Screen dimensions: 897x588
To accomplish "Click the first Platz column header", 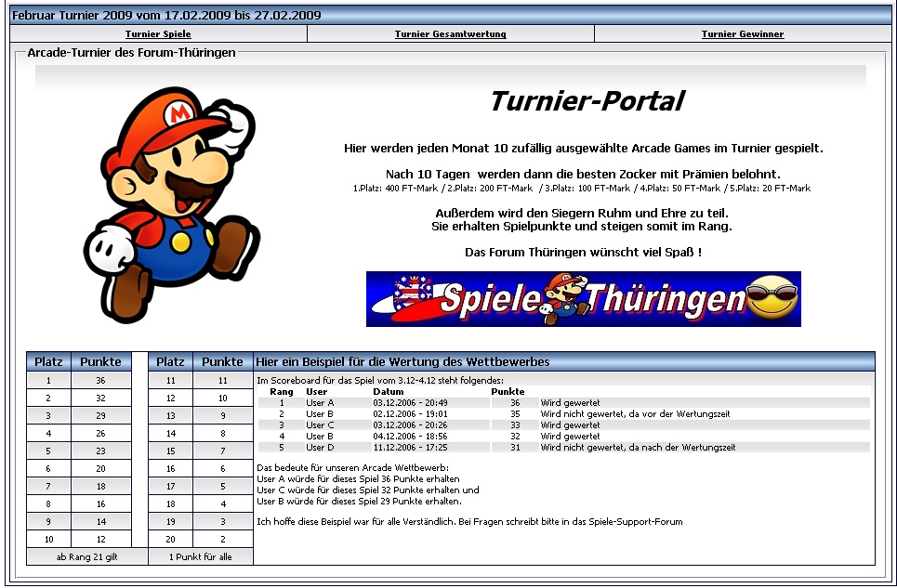I will click(x=48, y=361).
